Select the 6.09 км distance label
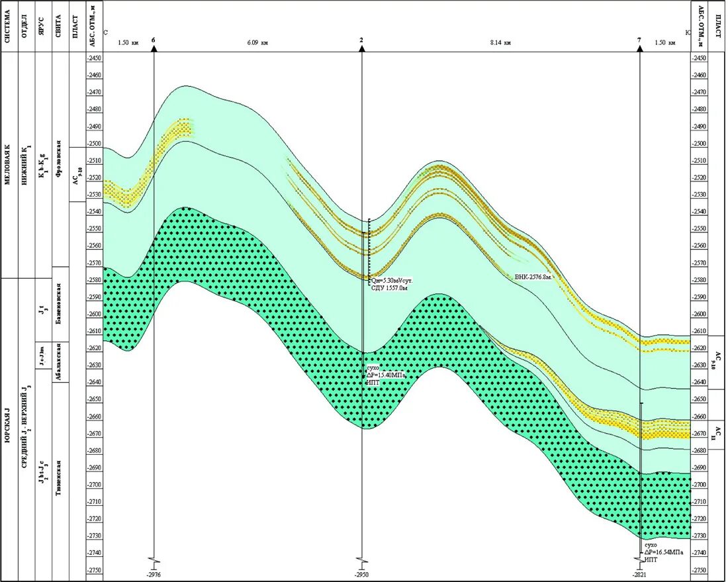The height and width of the screenshot is (582, 728). 257,43
